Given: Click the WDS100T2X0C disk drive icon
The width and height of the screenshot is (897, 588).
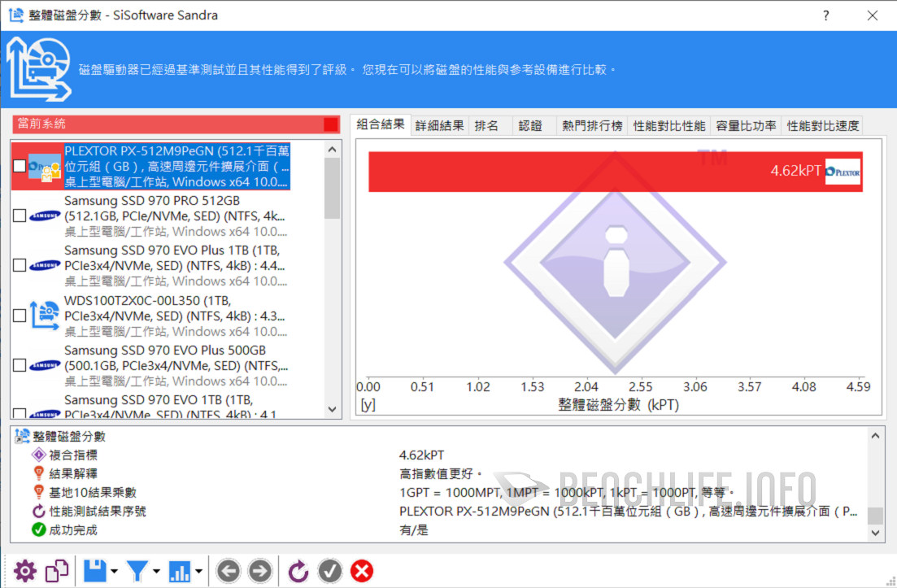Looking at the screenshot, I should click(45, 316).
